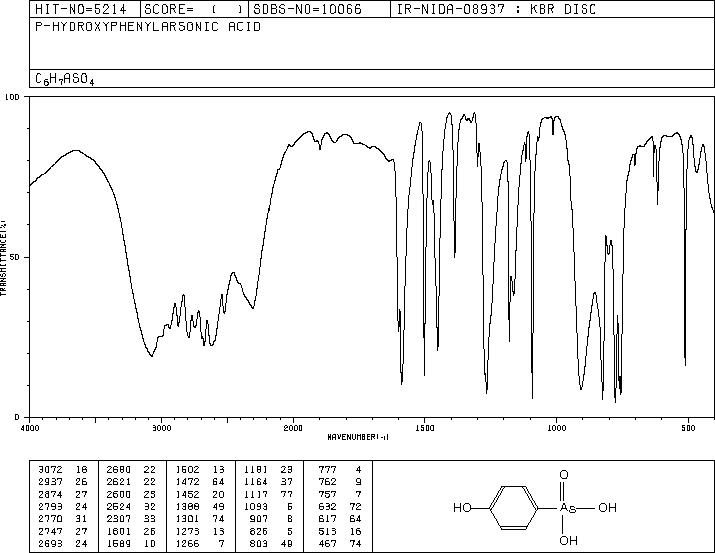This screenshot has width=715, height=553.
Task: Click the 2000 wavenumber axis label
Action: tap(293, 428)
